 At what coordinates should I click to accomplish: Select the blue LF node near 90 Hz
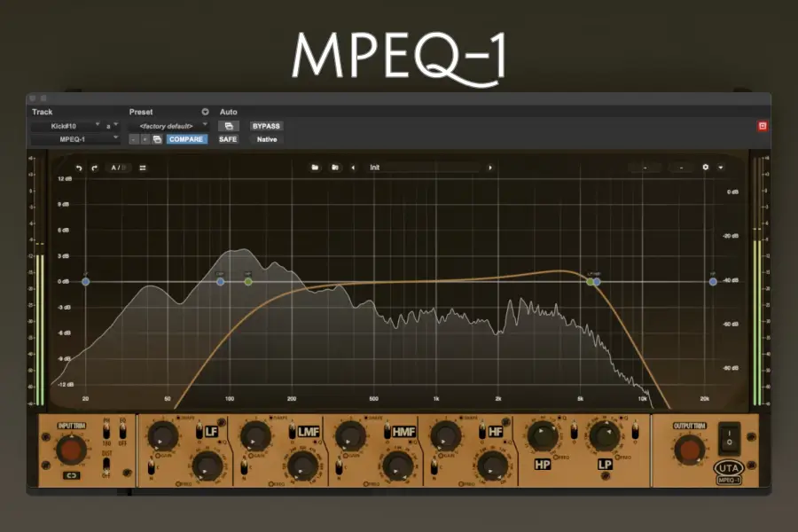click(221, 282)
